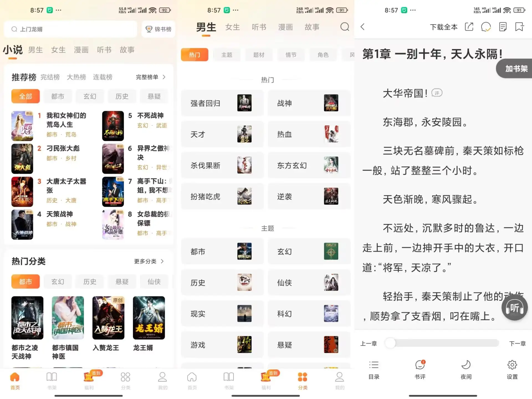Open the 书评 reviews icon with badge

[420, 369]
